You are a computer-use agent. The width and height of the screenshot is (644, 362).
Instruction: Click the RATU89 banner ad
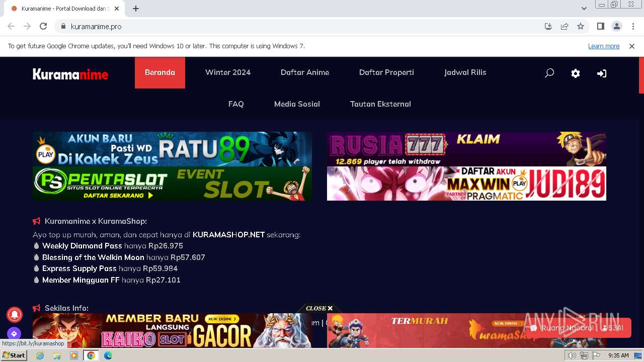pos(172,149)
